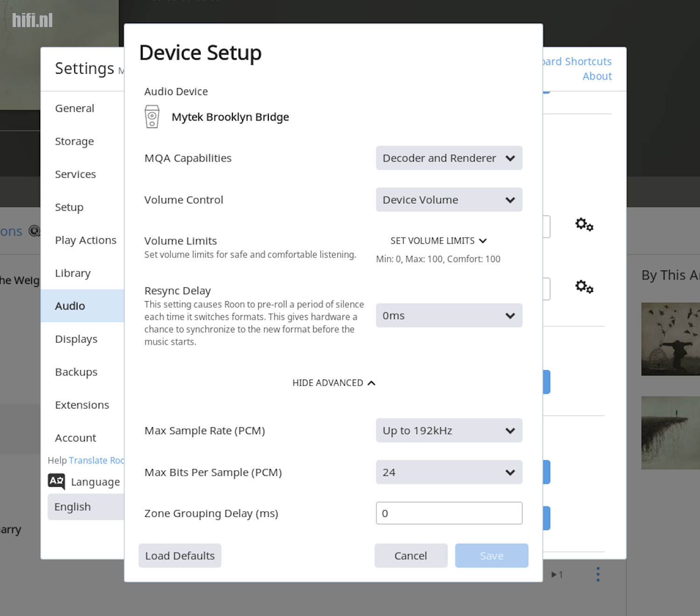
Task: Click the Translate Roon help link
Action: point(96,460)
